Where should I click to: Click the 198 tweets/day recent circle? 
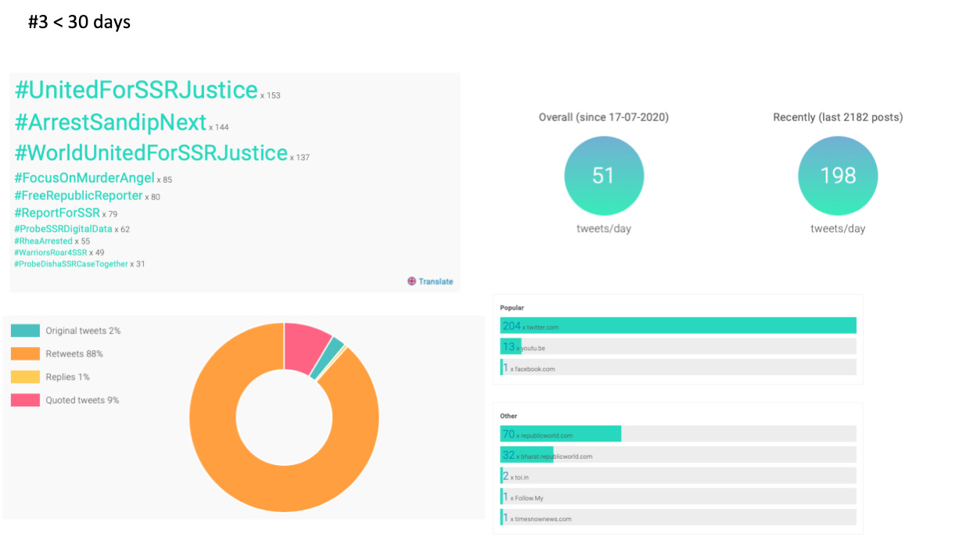tap(838, 176)
